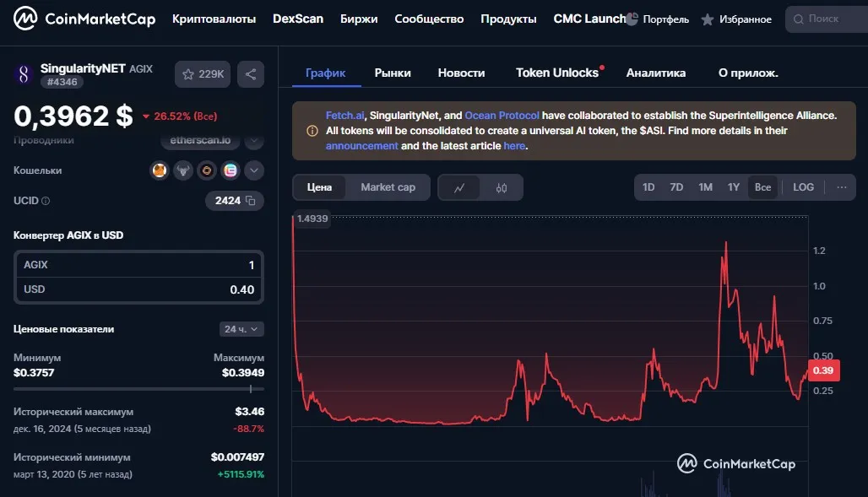
Task: Click the SingularityNET coin logo
Action: (x=24, y=74)
